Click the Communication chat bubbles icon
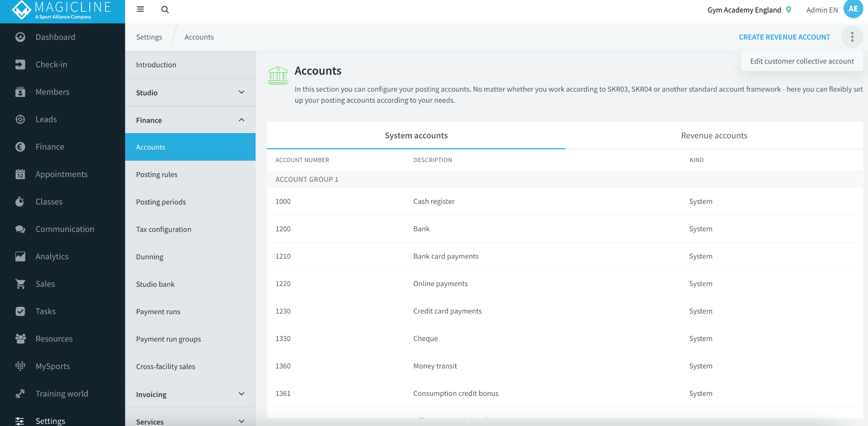Viewport: 868px width, 426px height. [20, 229]
